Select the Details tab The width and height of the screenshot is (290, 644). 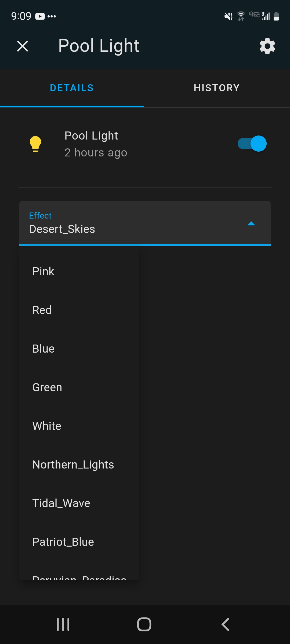[x=72, y=88]
